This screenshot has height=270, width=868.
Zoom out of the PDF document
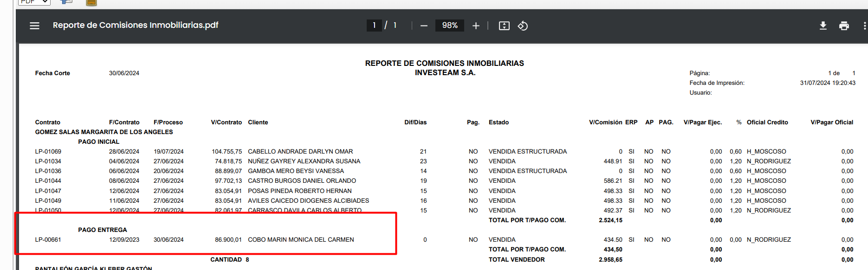coord(423,26)
